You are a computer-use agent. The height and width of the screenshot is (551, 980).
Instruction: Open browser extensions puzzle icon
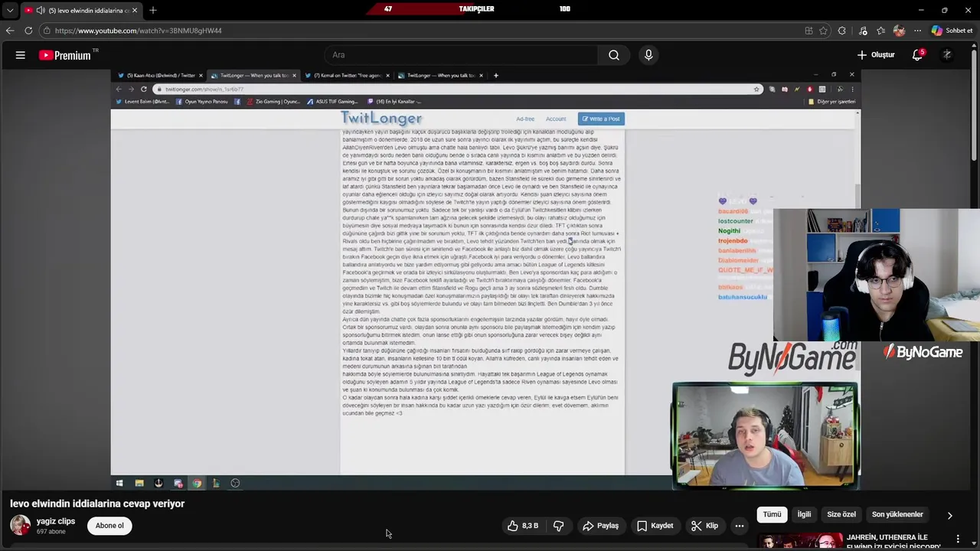(842, 31)
